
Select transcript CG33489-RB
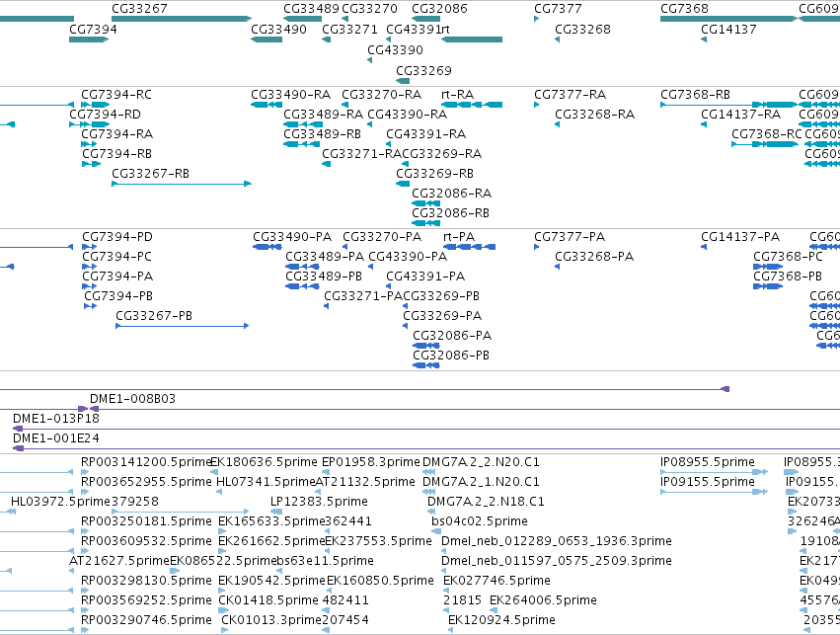(302, 144)
